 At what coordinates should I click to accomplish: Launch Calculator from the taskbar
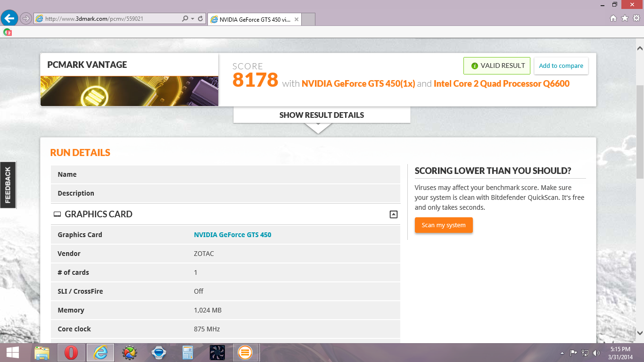click(188, 353)
